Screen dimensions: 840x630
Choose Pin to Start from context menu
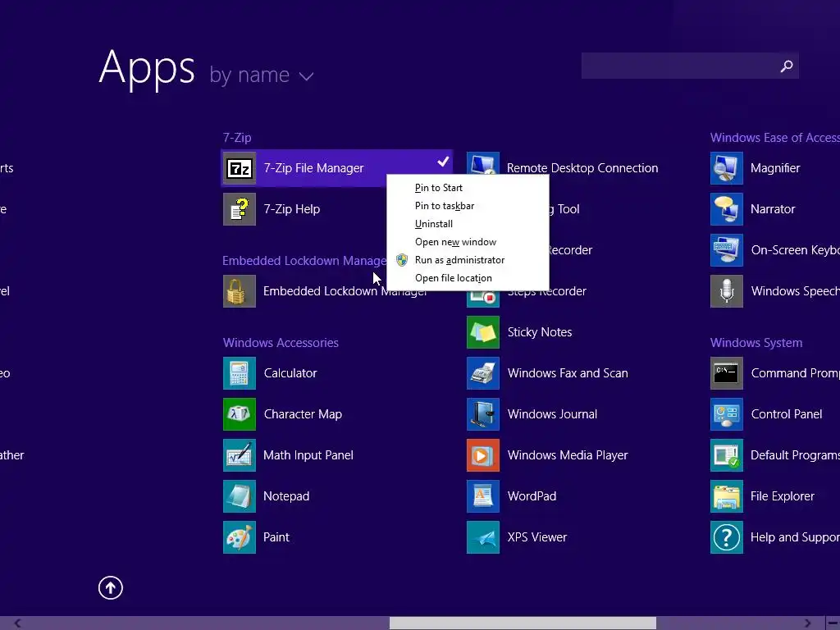pos(468,188)
